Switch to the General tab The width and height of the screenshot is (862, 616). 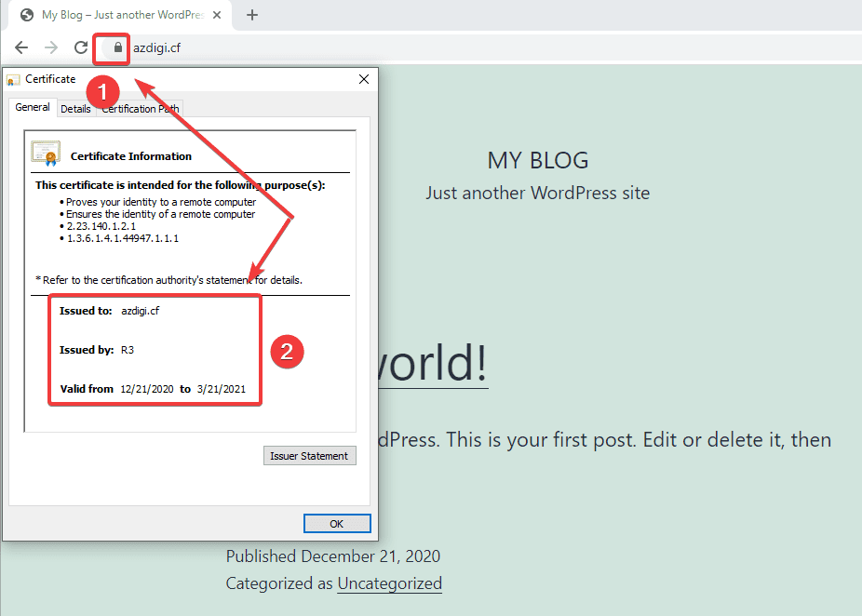coord(33,108)
